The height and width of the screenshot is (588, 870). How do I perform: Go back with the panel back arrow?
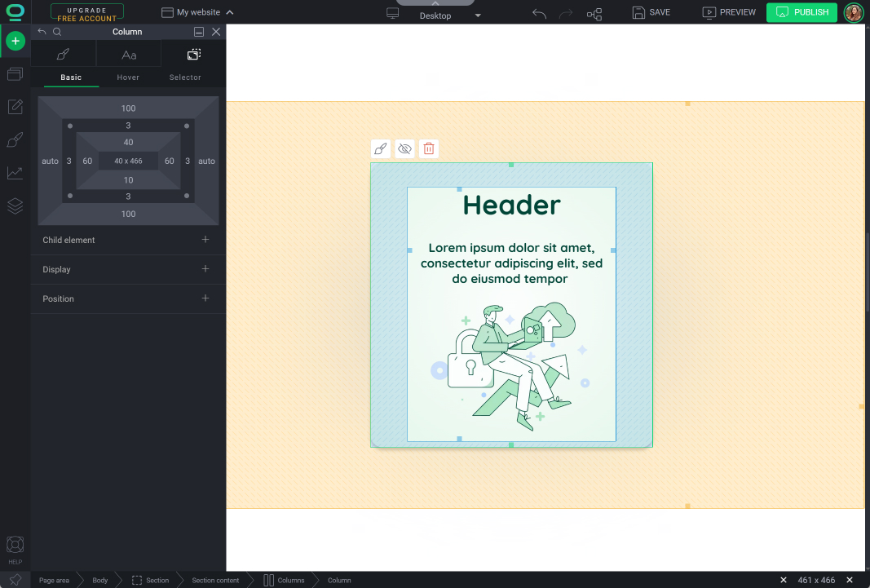(42, 32)
